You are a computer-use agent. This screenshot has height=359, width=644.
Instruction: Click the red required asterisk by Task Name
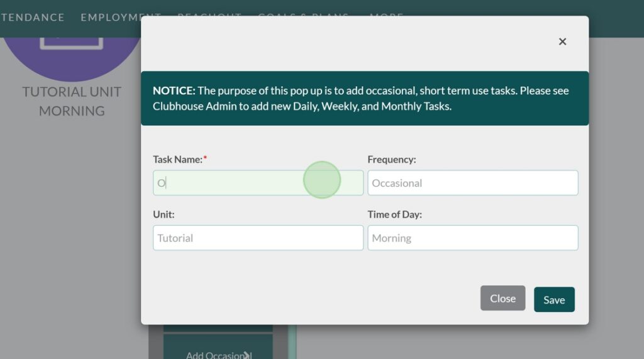pyautogui.click(x=205, y=159)
